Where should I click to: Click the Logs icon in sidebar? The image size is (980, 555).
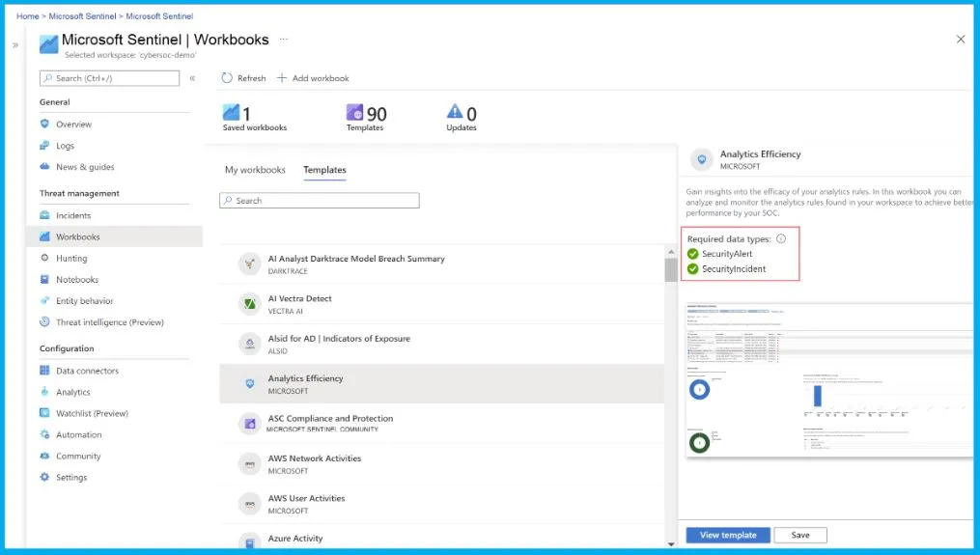coord(44,145)
